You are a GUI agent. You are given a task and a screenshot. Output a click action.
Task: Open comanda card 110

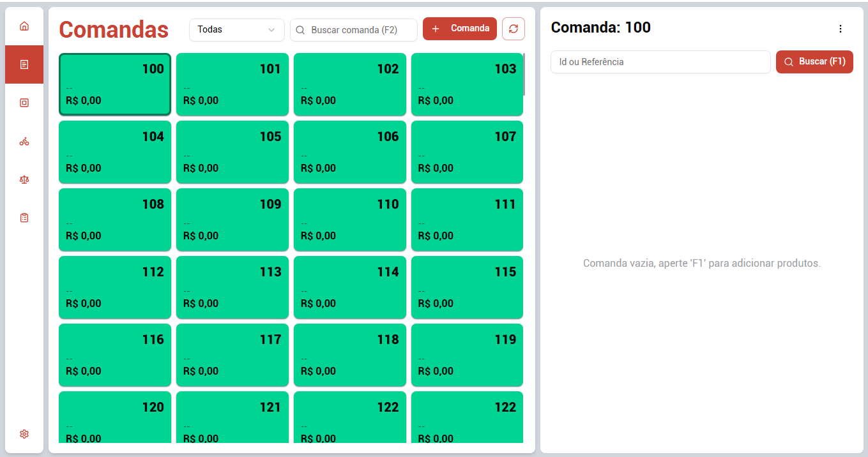tap(350, 220)
